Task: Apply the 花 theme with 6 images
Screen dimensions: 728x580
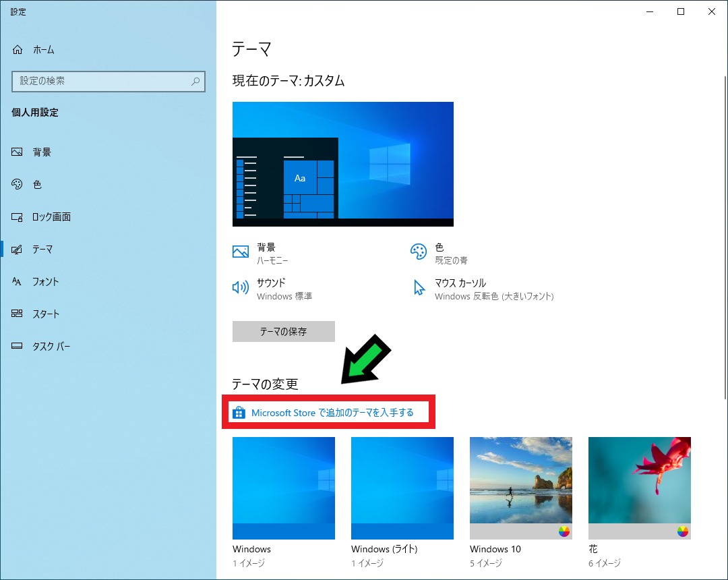Action: point(639,488)
